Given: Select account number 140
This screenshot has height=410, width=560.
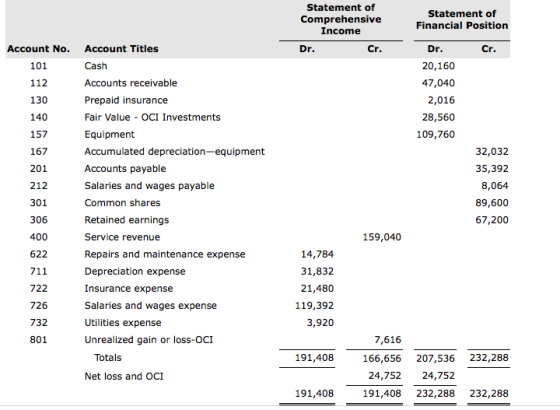Looking at the screenshot, I should pyautogui.click(x=39, y=118).
